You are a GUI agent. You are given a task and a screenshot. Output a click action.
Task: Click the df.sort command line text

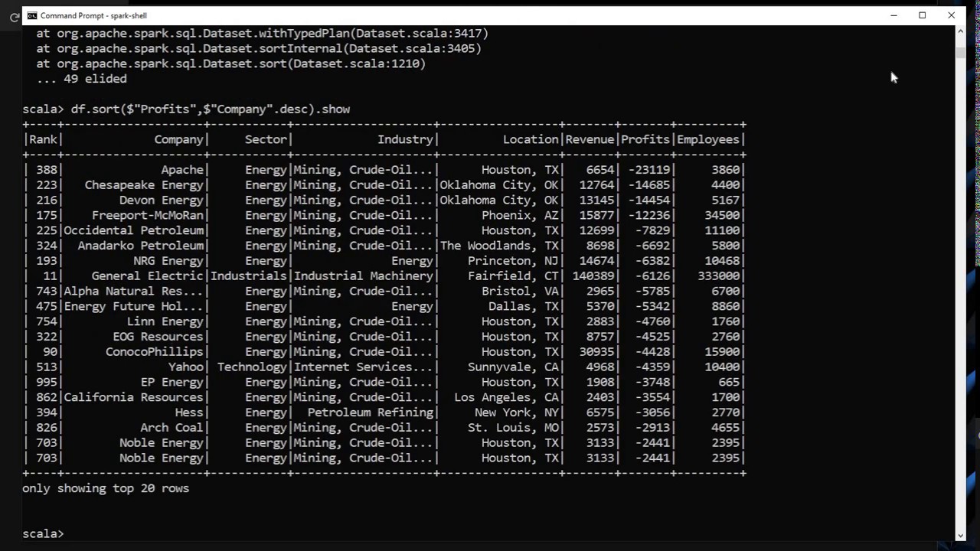pyautogui.click(x=211, y=109)
